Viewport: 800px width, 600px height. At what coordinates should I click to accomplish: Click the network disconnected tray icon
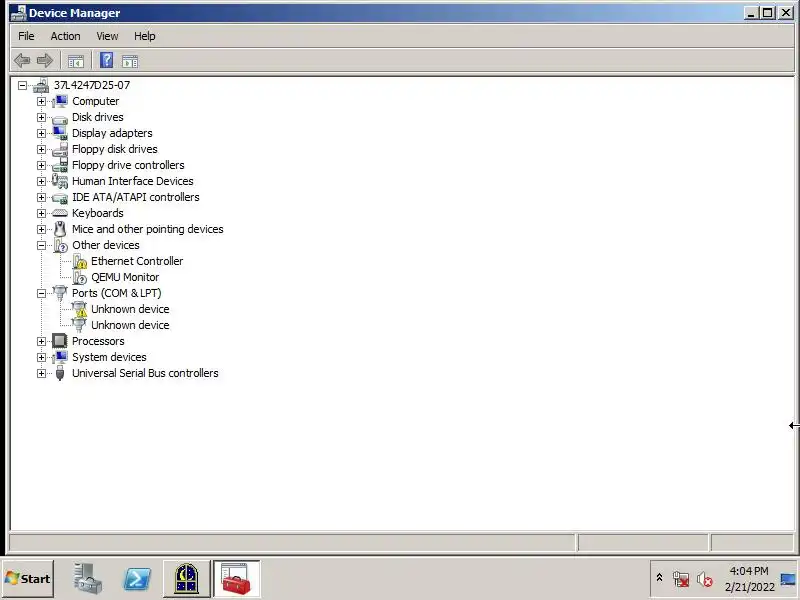[681, 579]
